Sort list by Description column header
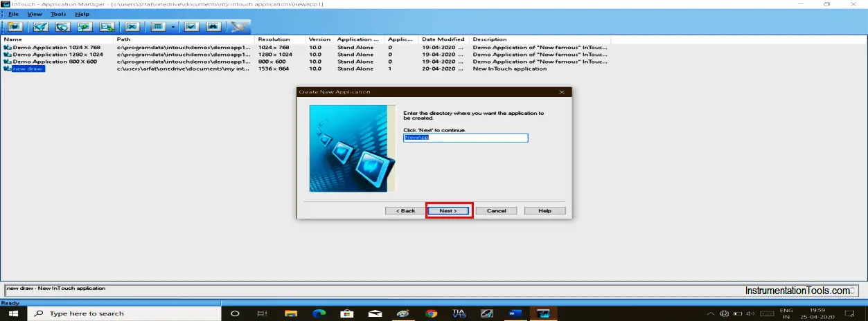 click(x=540, y=39)
